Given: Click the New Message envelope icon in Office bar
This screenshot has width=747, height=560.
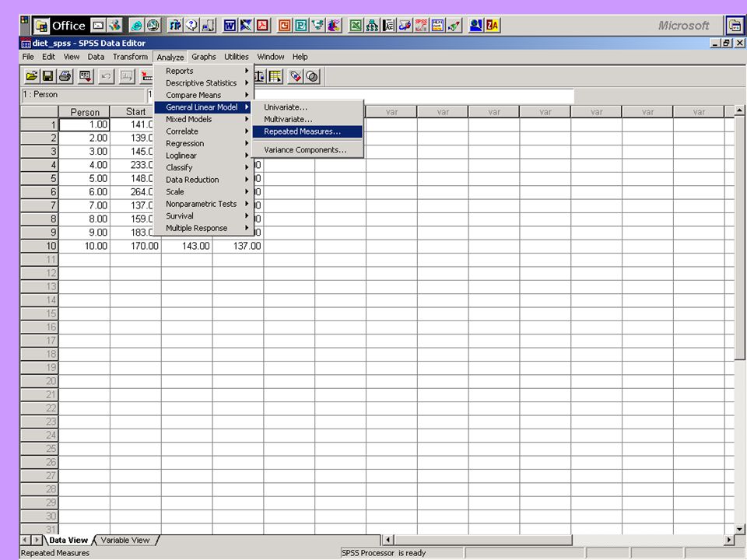Looking at the screenshot, I should coord(98,25).
